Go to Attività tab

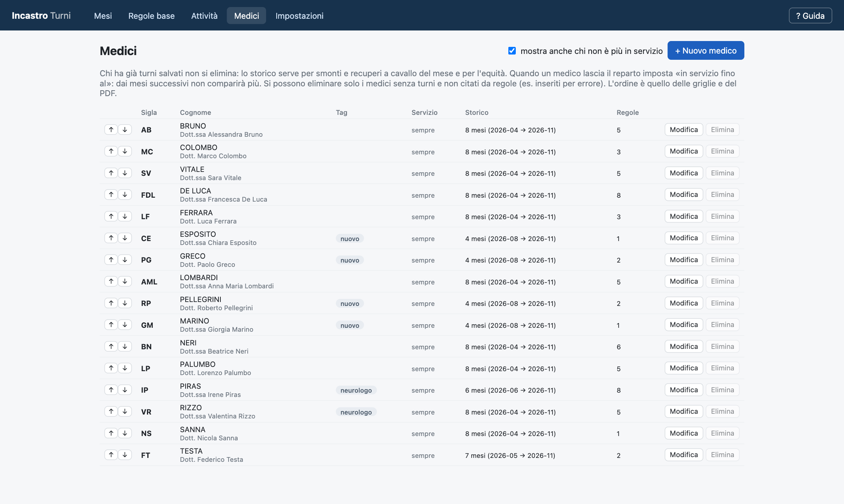click(x=204, y=16)
